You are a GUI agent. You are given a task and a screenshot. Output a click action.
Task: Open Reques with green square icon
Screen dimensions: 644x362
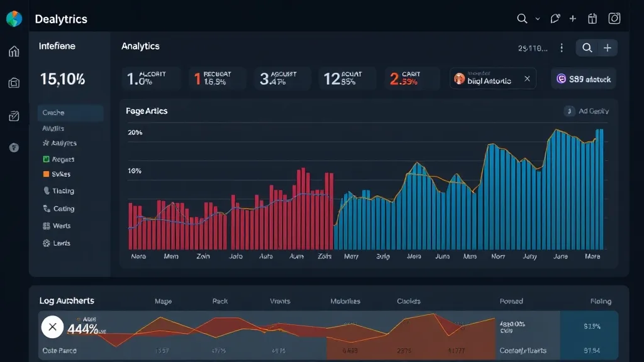58,159
